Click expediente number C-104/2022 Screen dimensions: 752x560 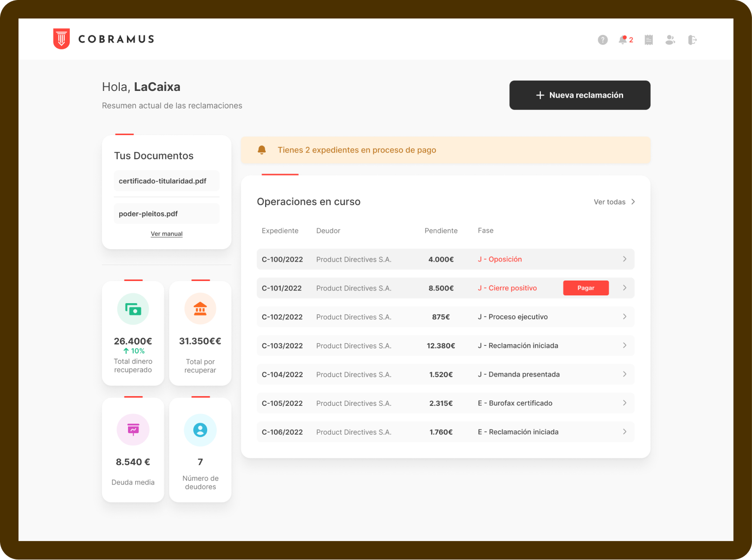click(282, 375)
